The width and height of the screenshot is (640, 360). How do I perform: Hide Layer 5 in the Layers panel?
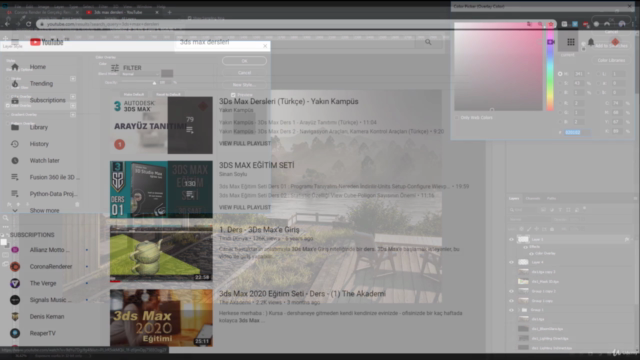coord(511,240)
